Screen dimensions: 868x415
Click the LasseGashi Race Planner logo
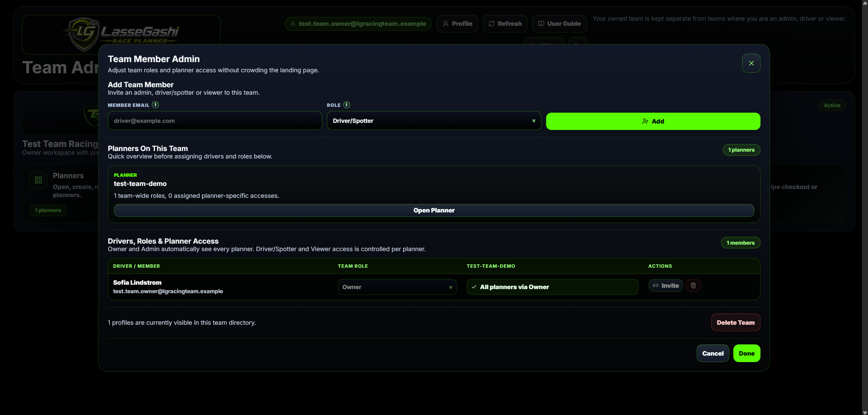[x=121, y=34]
